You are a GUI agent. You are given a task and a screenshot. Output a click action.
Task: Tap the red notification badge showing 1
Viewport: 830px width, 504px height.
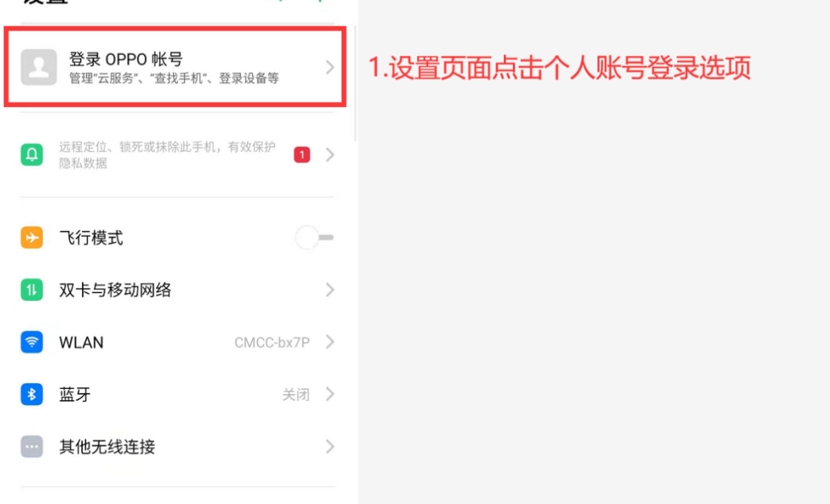[x=302, y=155]
